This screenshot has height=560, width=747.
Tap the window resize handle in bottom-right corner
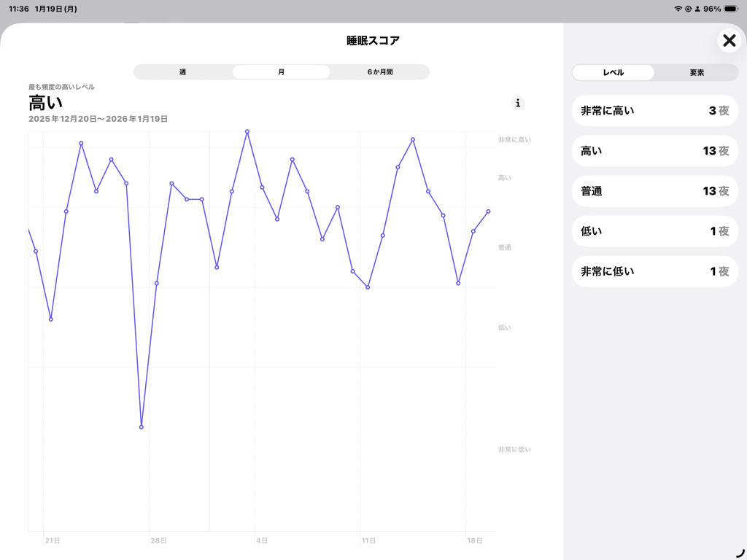pyautogui.click(x=740, y=553)
